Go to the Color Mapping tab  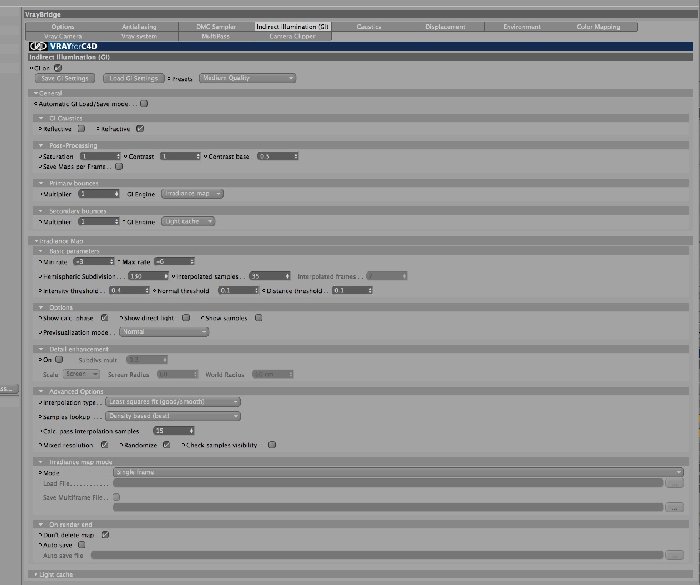(598, 27)
